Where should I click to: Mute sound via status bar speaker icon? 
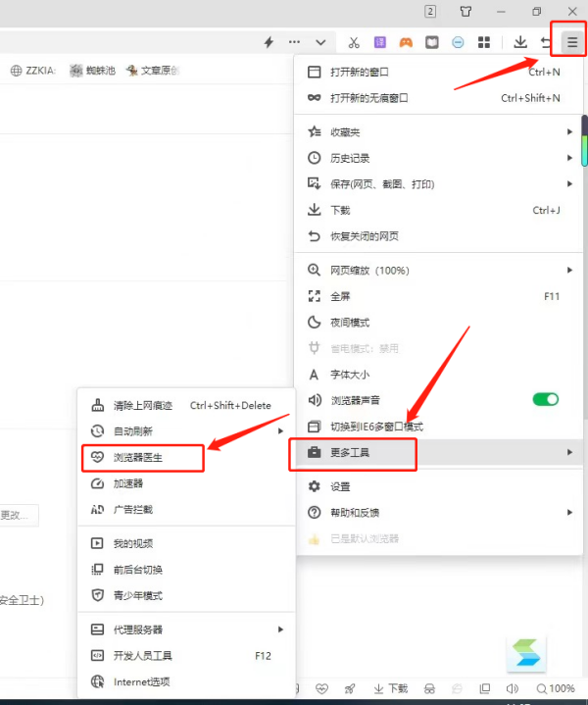[513, 688]
